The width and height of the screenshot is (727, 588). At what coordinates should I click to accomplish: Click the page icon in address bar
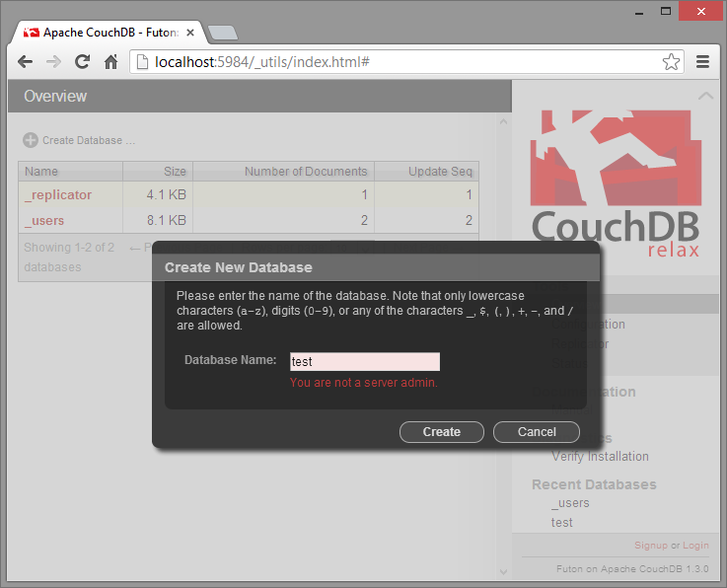click(142, 62)
